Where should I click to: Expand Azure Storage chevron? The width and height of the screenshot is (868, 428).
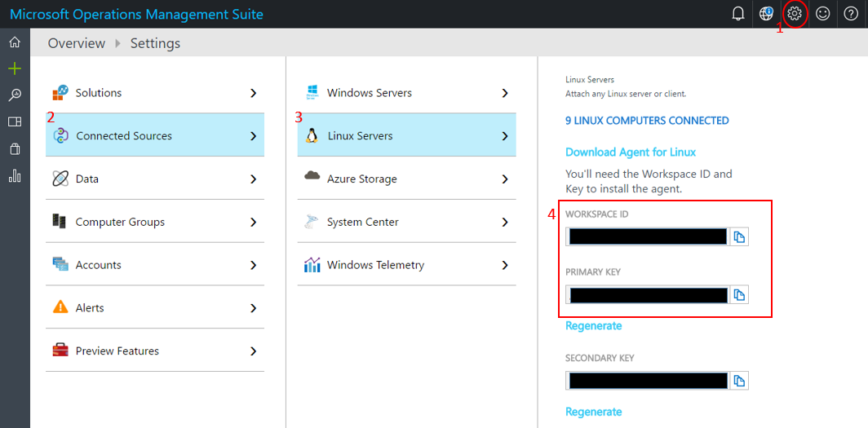click(x=505, y=179)
